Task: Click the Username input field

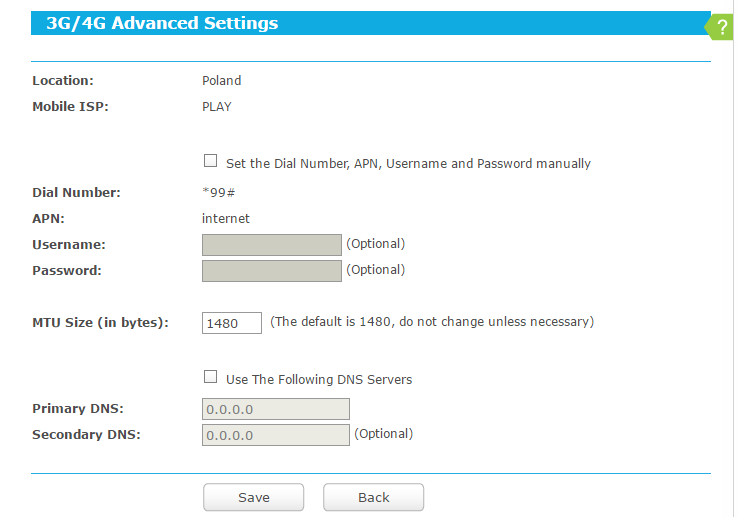Action: (272, 245)
